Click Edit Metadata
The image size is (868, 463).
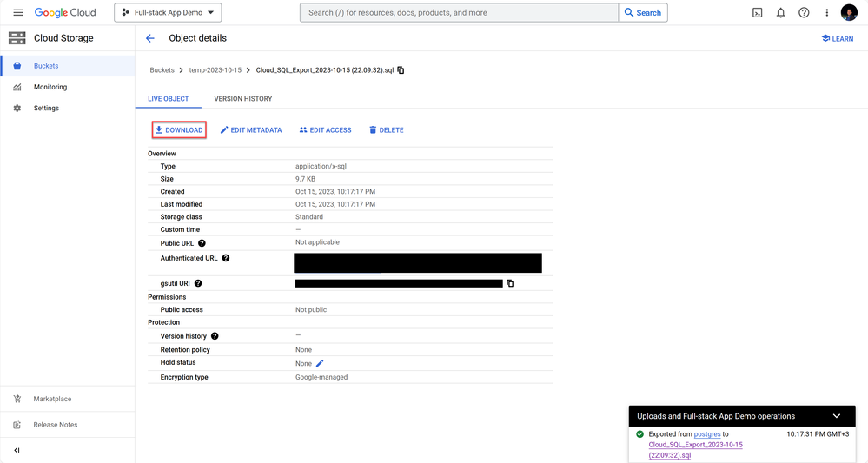click(x=251, y=130)
